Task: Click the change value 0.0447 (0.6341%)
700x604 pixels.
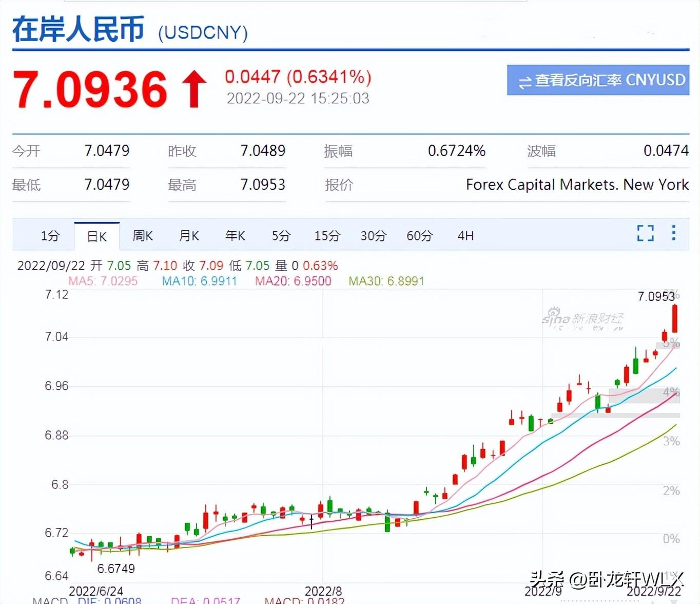Action: point(298,77)
